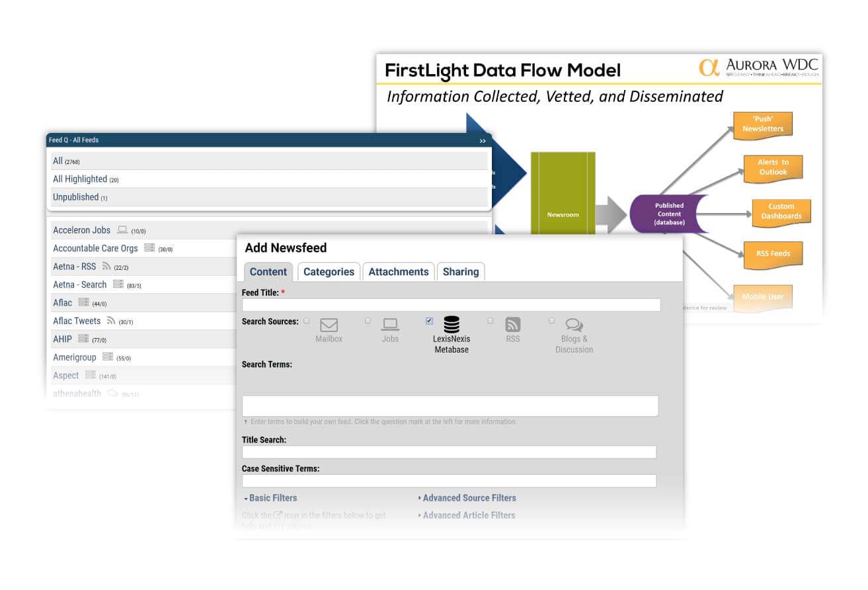868x590 pixels.
Task: Collapse Feed Q panel with double-arrow button
Action: tap(483, 141)
